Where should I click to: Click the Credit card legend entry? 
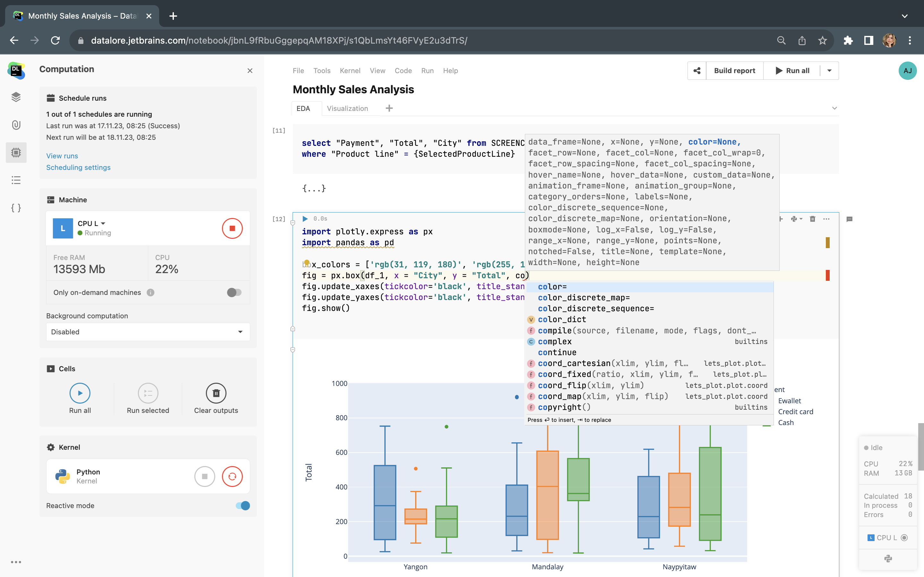[x=795, y=411]
